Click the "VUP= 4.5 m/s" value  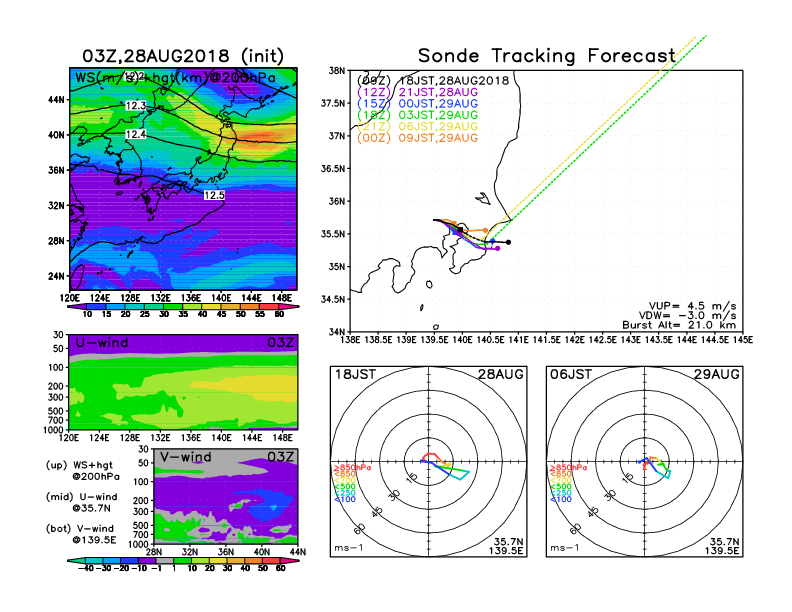point(692,306)
